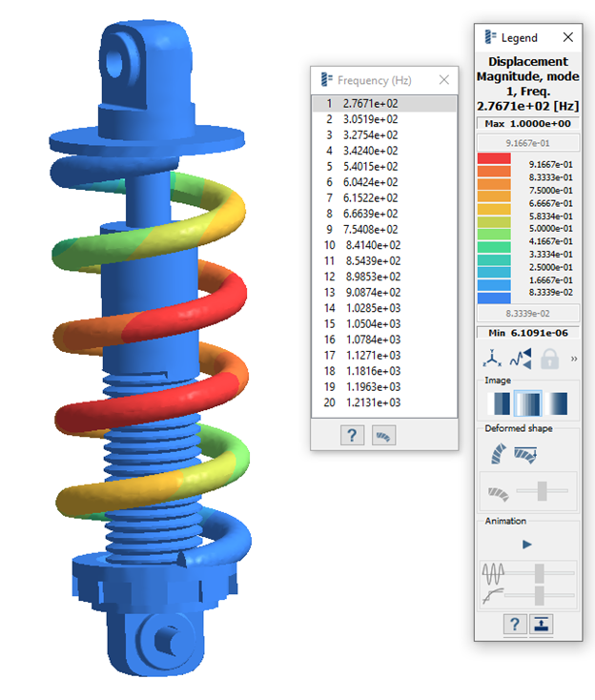Select mode 10 frequency 8.4140e+02
The width and height of the screenshot is (595, 700).
click(x=384, y=245)
